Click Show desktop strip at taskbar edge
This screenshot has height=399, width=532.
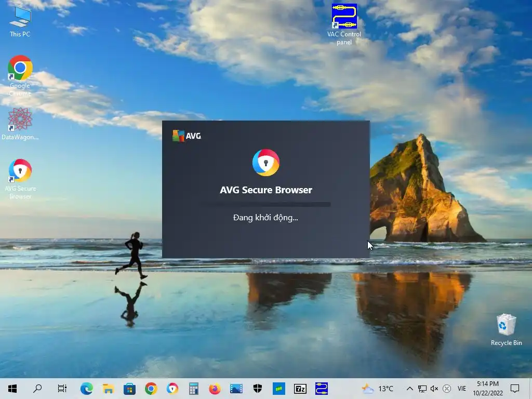530,389
